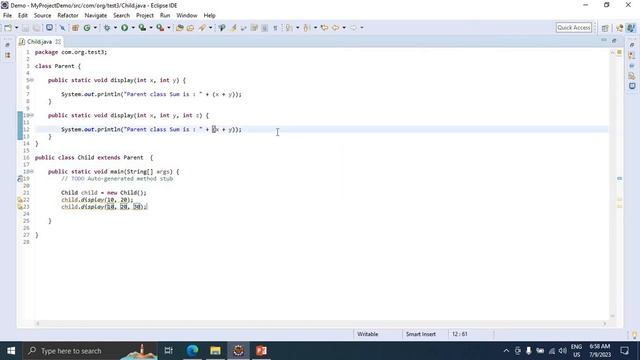This screenshot has height=360, width=640.
Task: Click the Save All toolbar icon
Action: click(36, 28)
